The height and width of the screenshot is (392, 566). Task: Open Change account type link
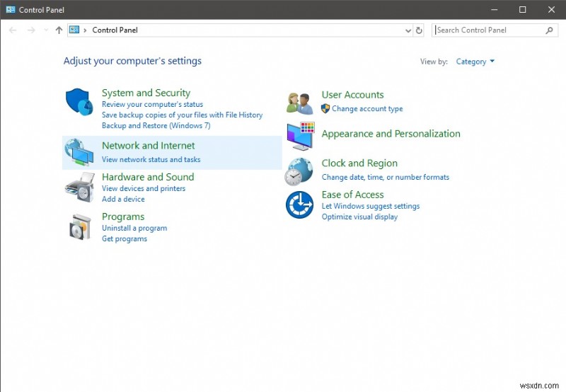pyautogui.click(x=367, y=109)
